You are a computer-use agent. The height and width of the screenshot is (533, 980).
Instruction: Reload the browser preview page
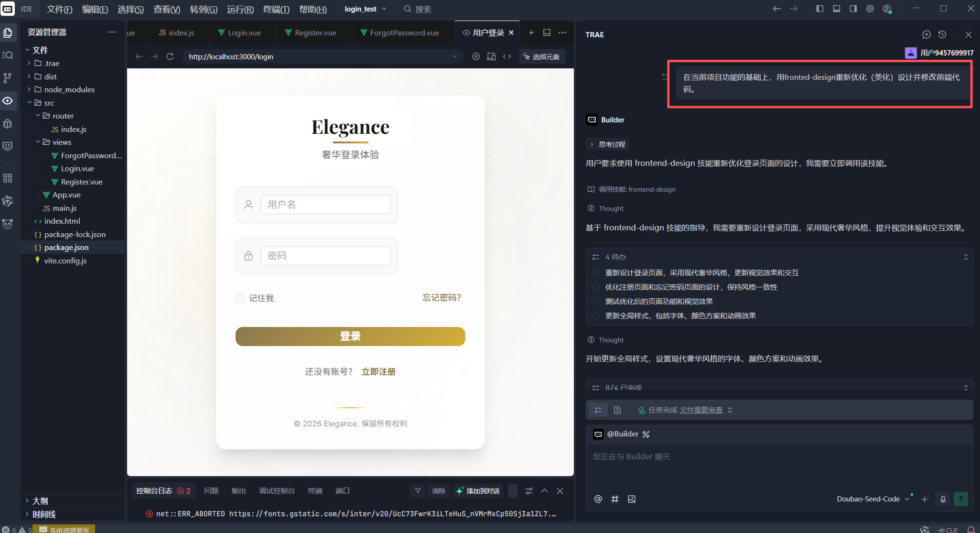pos(170,56)
